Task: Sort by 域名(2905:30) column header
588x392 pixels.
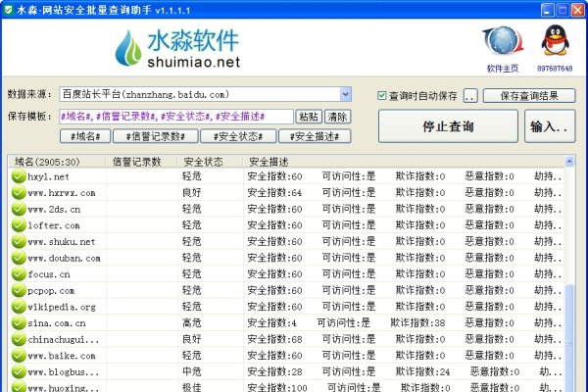Action: [x=57, y=162]
